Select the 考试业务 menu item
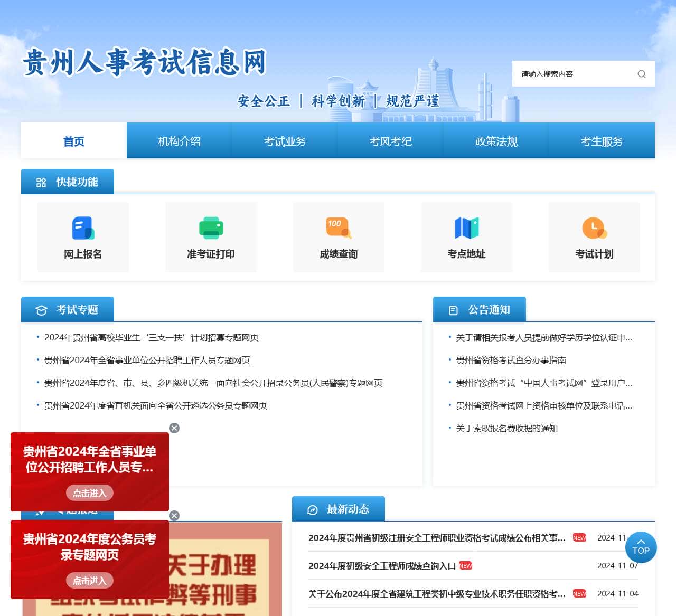 (x=285, y=141)
